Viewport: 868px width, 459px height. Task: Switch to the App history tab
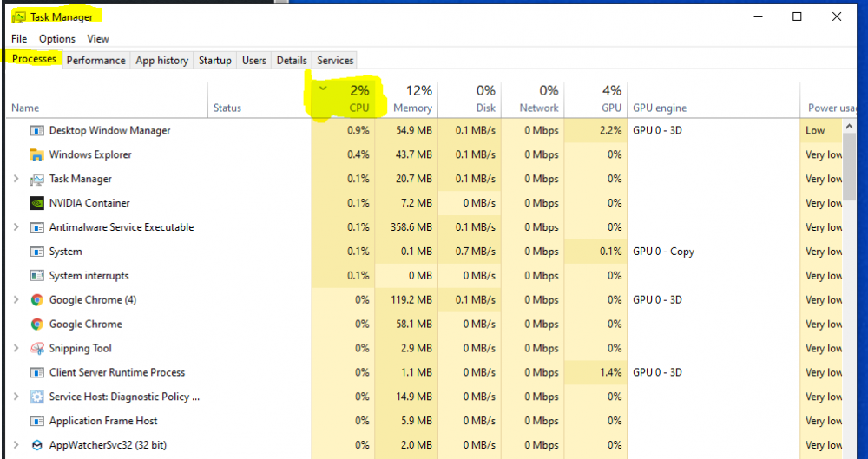pos(161,61)
